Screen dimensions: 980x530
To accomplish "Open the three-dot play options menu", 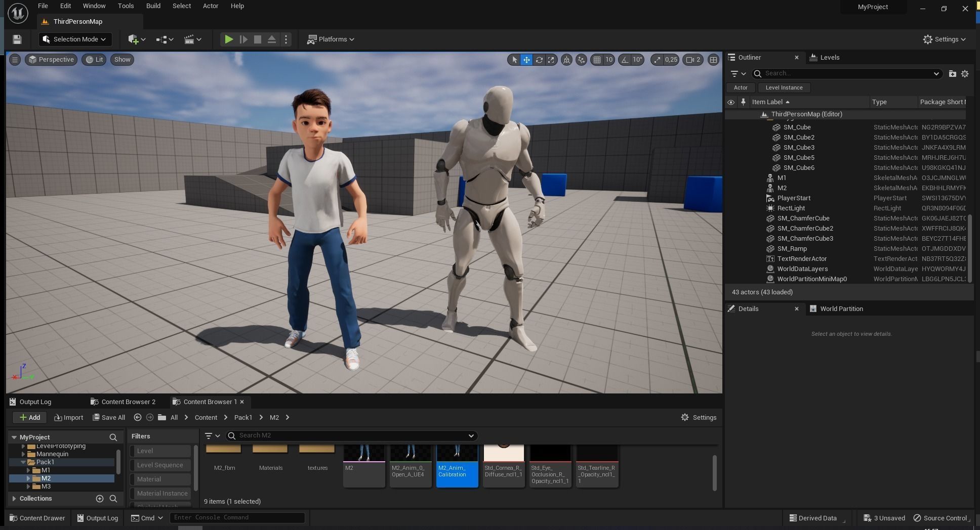I will pyautogui.click(x=286, y=39).
